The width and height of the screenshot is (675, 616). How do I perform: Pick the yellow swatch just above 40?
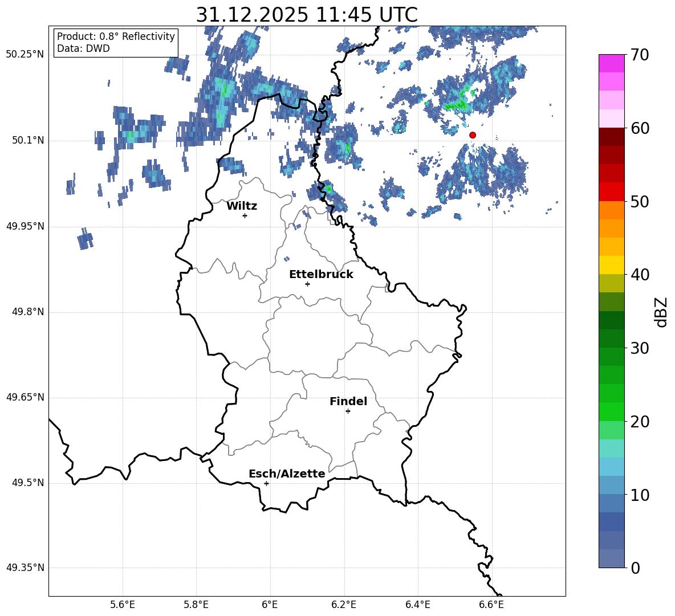[611, 265]
